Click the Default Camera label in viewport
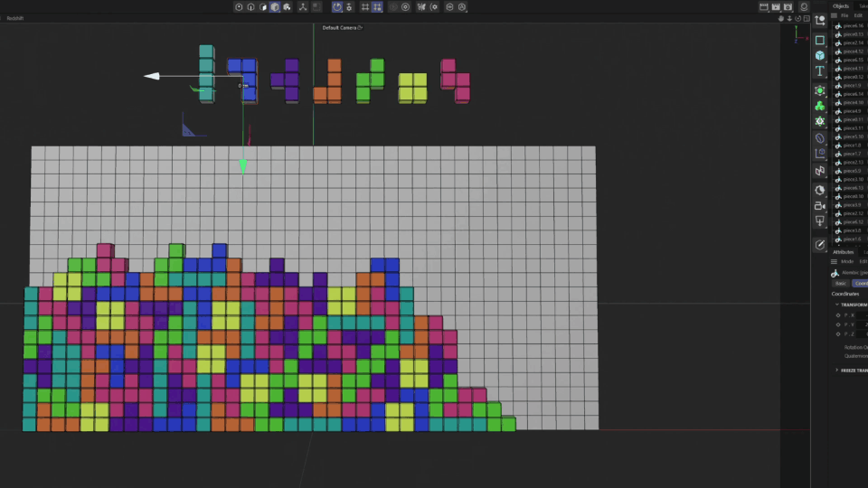This screenshot has height=488, width=868. pyautogui.click(x=340, y=28)
